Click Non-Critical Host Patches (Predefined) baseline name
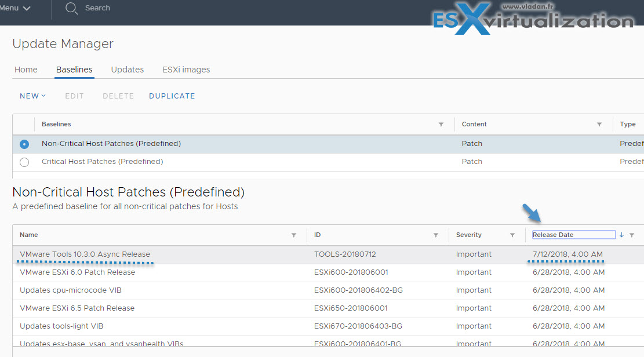 111,144
